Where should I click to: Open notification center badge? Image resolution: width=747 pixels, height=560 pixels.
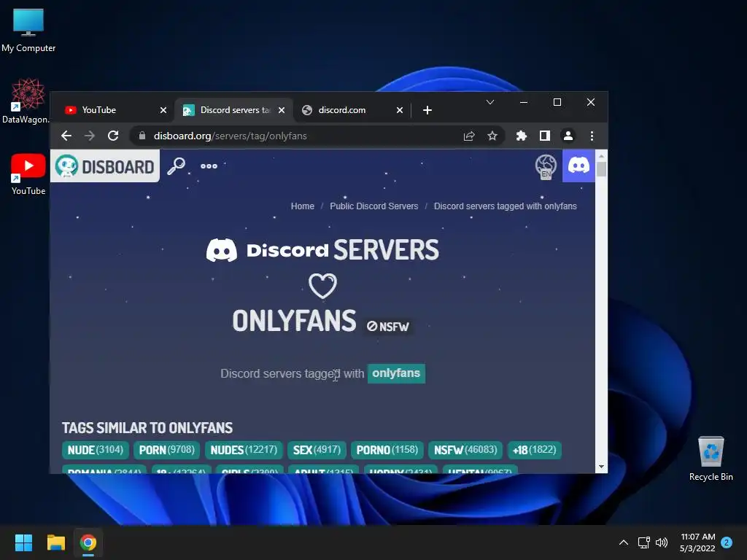pos(727,542)
